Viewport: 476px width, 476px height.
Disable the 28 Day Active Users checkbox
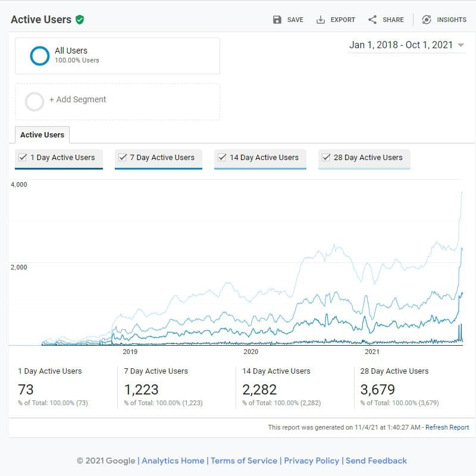[326, 158]
